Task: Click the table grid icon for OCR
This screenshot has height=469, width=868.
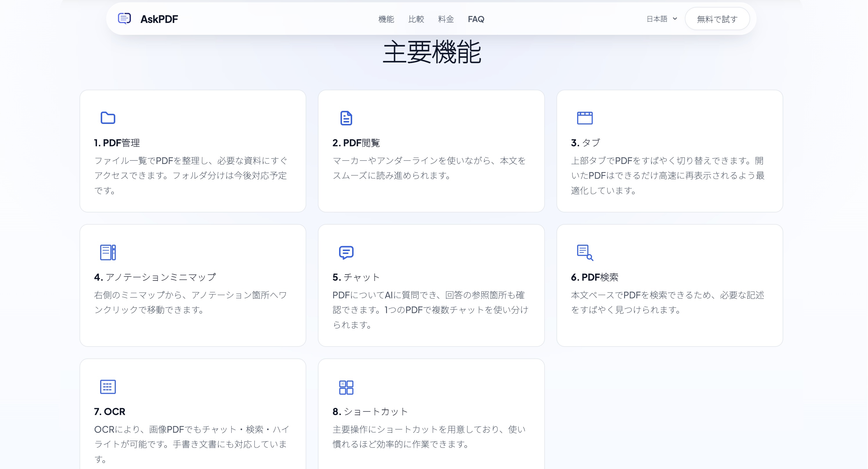Action: coord(108,387)
